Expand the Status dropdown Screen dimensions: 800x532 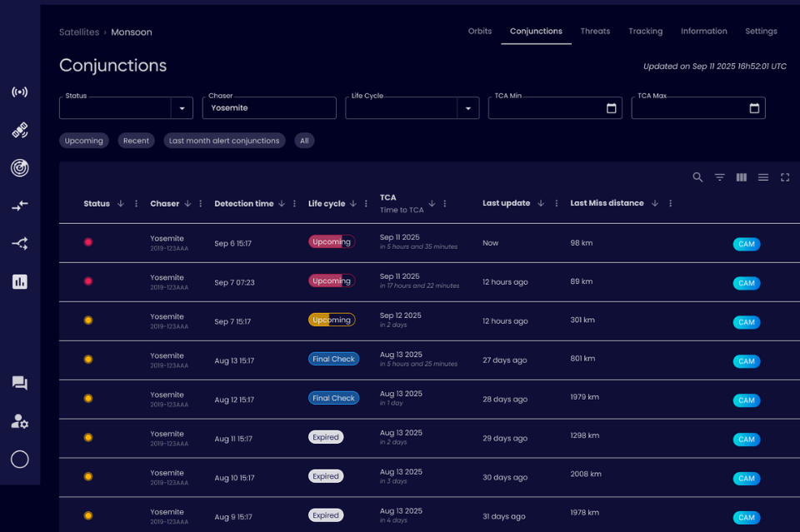coord(182,108)
